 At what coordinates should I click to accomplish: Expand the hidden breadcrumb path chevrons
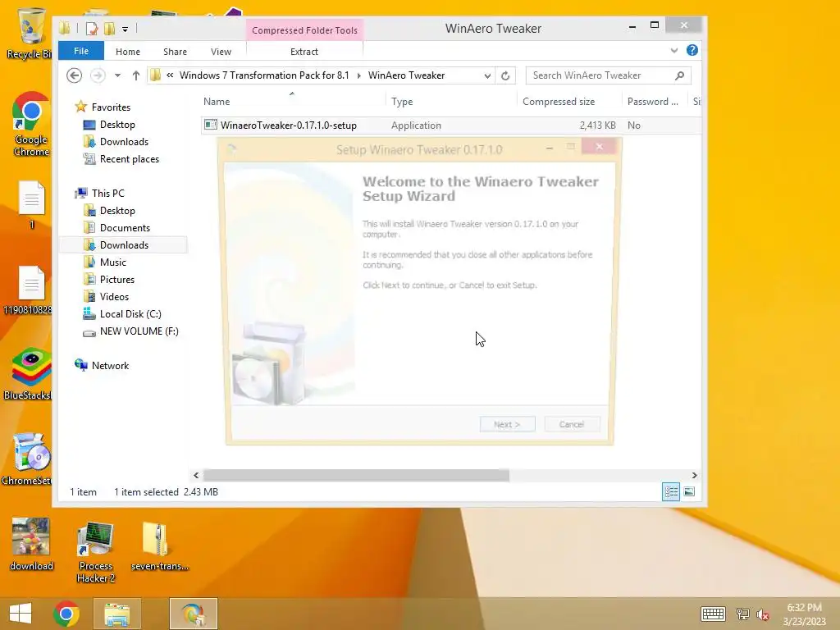tap(170, 75)
